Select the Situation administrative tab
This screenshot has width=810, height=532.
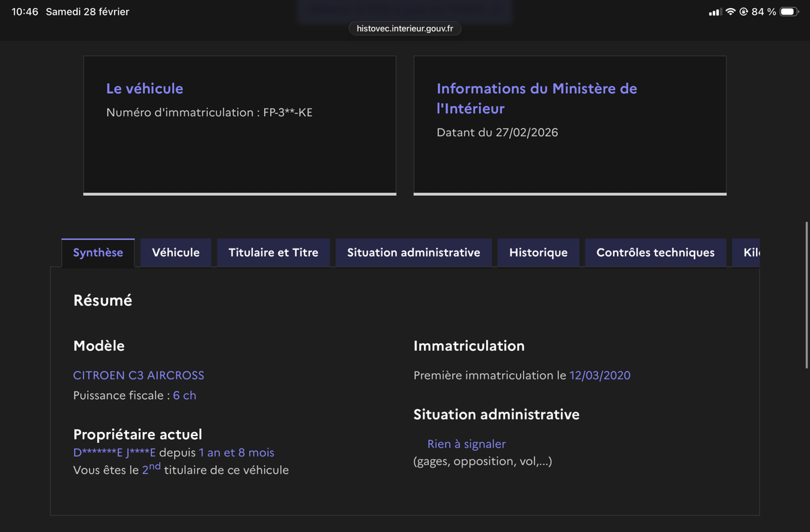[x=413, y=252]
